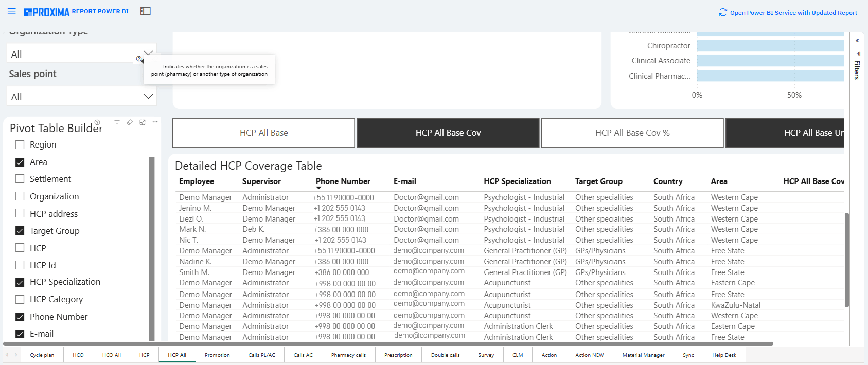Click the filter icon on Pivot Table Builder
This screenshot has height=365, width=868.
tap(117, 122)
